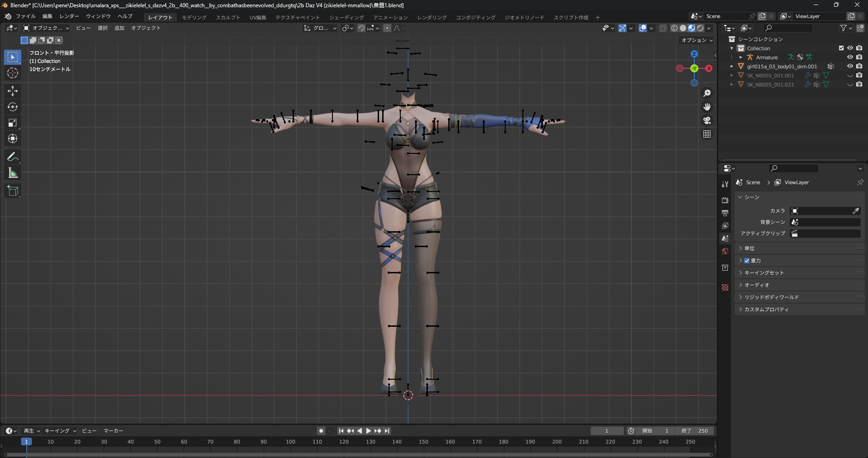Open the Render properties tab
Screen dimensions: 868x458
coord(725,200)
